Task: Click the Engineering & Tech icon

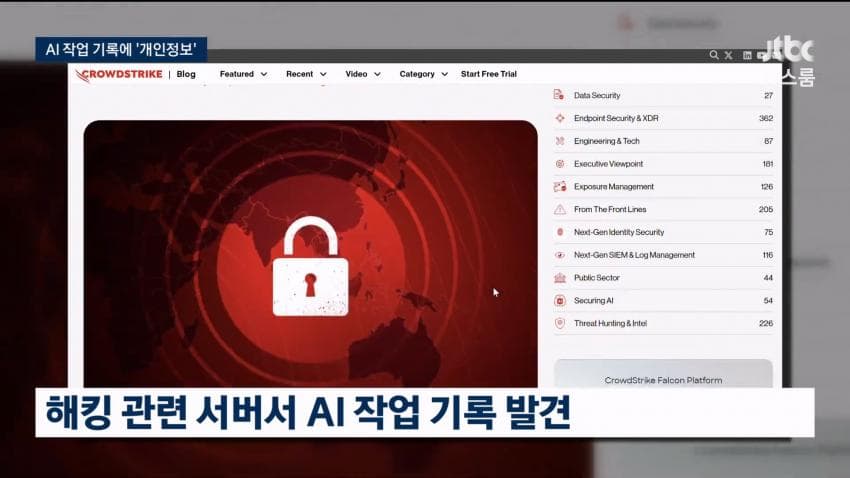Action: (x=559, y=141)
